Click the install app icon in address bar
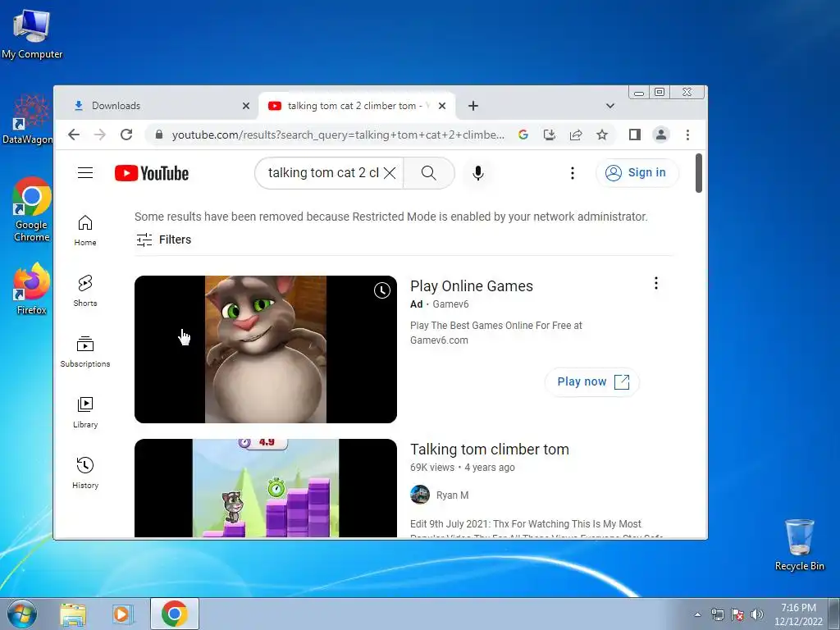Image resolution: width=840 pixels, height=630 pixels. click(550, 135)
